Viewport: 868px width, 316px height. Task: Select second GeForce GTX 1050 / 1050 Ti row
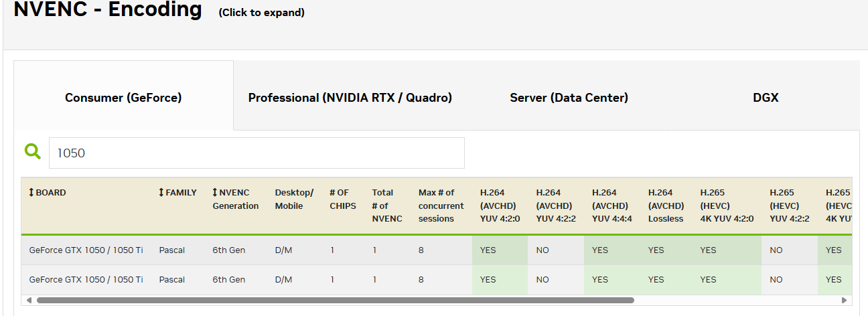[x=86, y=280]
